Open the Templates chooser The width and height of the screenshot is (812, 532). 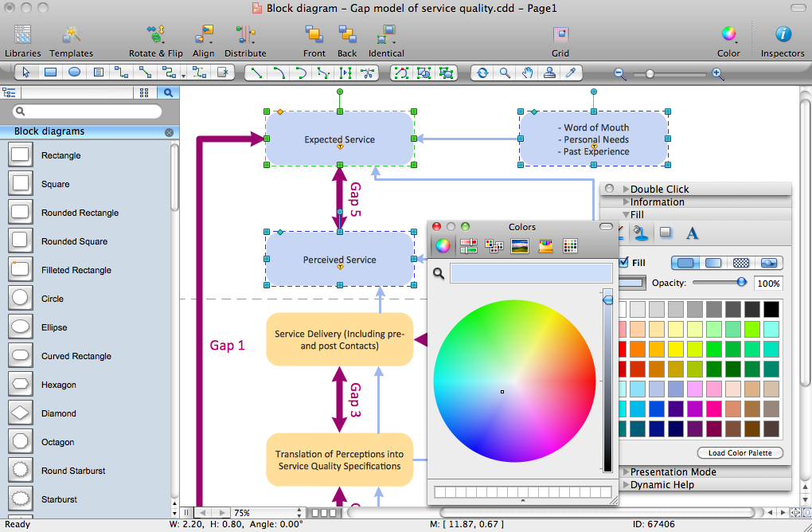[x=71, y=41]
